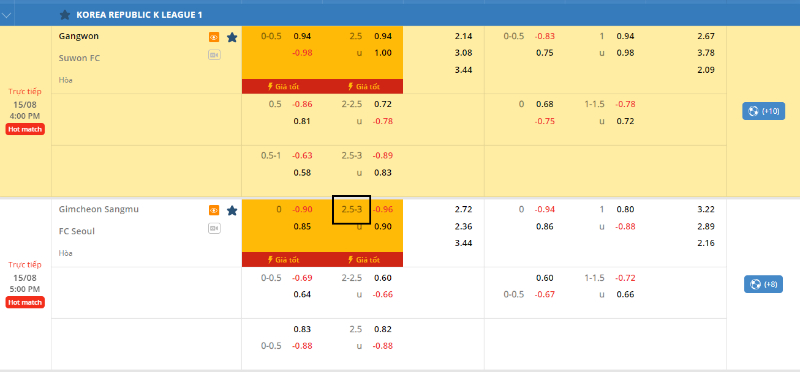
Task: Select Gangwon 1X2 win odds 2.14
Action: tap(463, 36)
